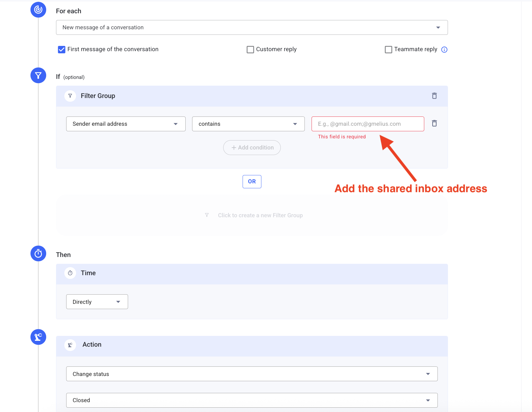The width and height of the screenshot is (532, 412).
Task: Expand the Change status action dropdown
Action: click(252, 374)
